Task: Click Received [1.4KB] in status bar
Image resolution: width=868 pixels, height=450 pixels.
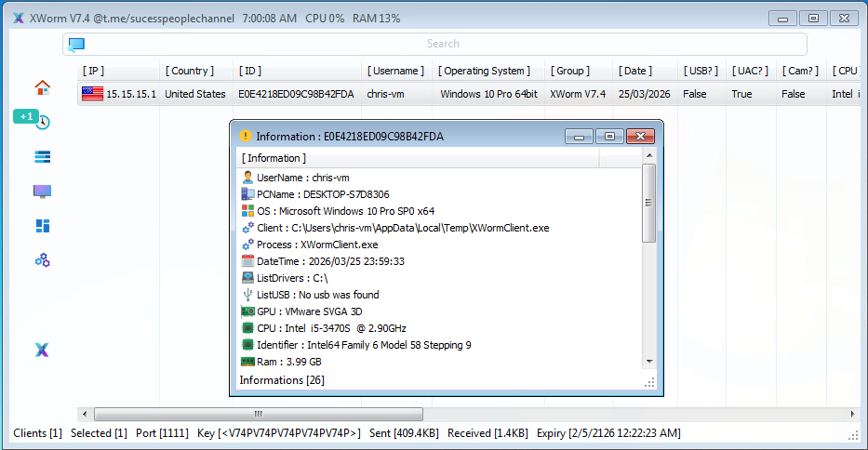Action: point(487,433)
